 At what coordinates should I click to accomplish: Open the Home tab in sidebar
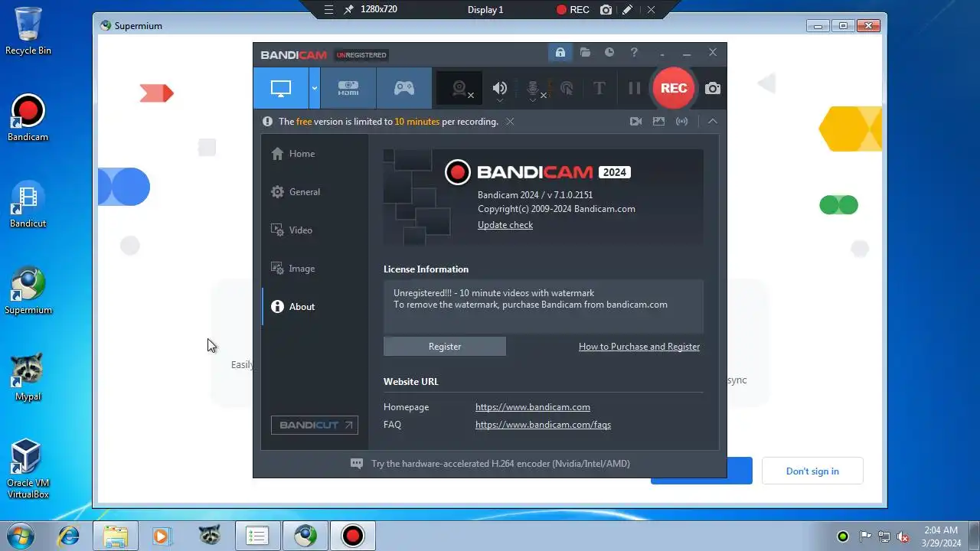[x=315, y=154]
